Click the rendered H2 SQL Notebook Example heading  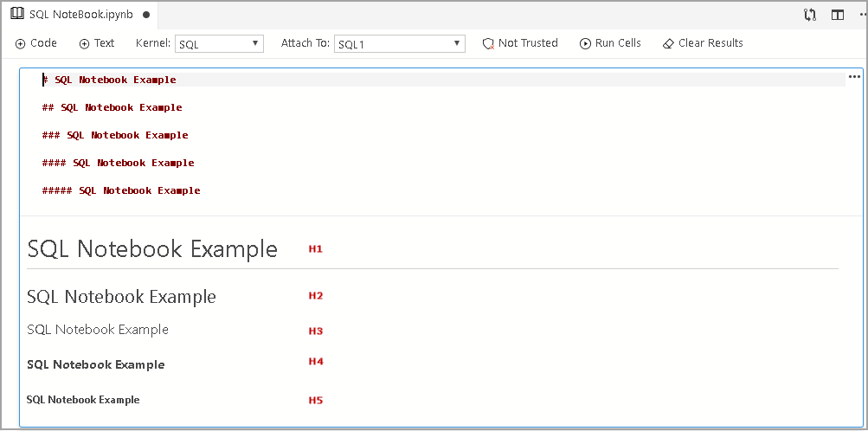click(x=121, y=297)
